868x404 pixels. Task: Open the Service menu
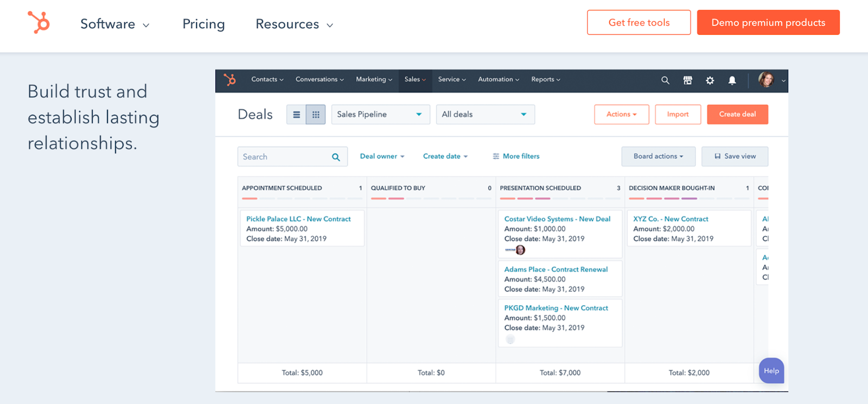[x=452, y=79]
